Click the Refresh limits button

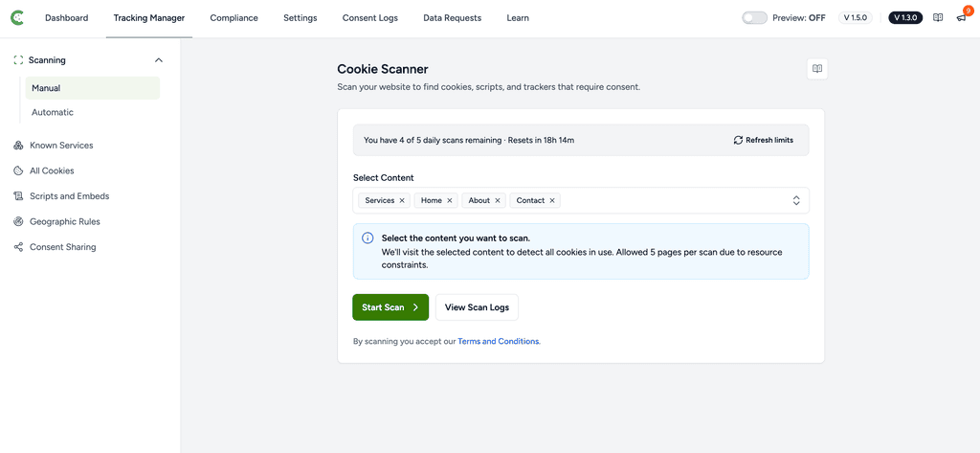[x=764, y=140]
